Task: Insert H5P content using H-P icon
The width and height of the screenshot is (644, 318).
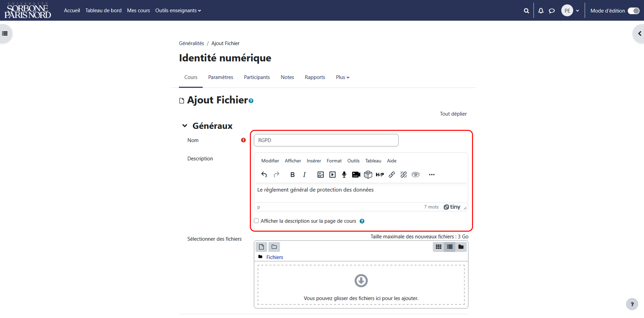Action: (x=380, y=175)
